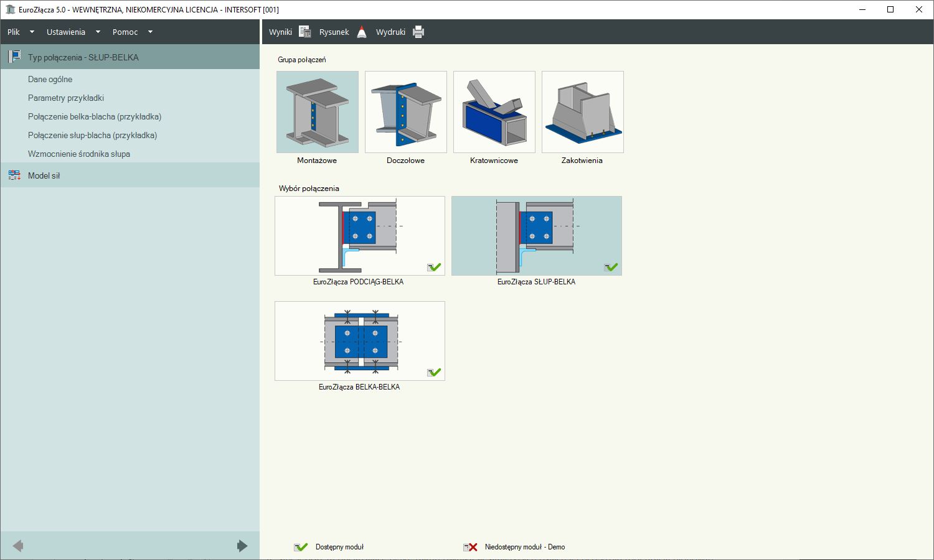Select Typ połączenia - SŁUP-BELKA section
934x560 pixels.
point(130,57)
